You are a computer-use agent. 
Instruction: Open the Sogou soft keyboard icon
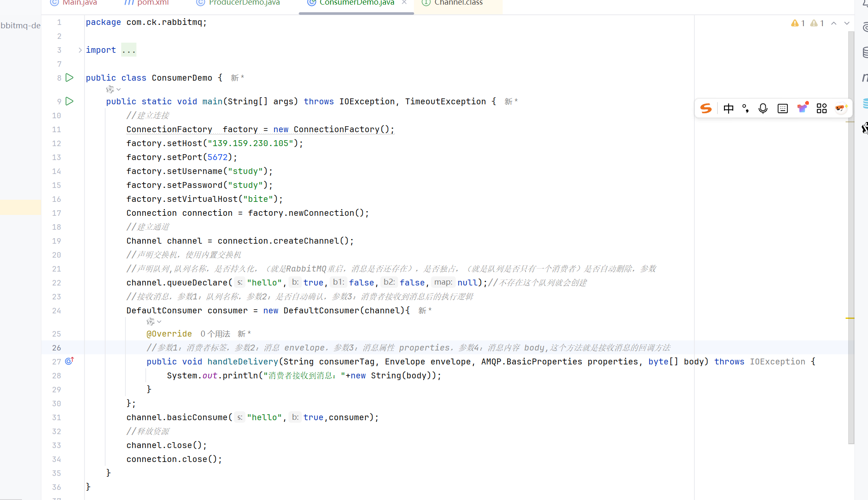point(783,109)
